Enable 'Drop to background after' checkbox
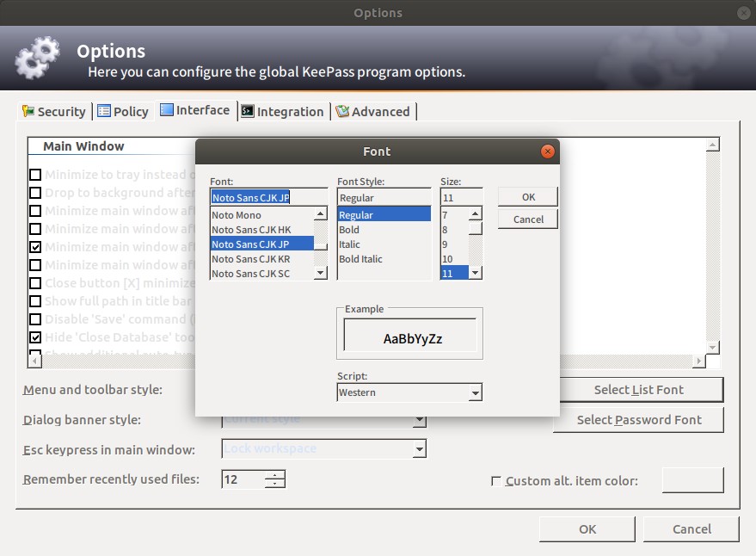 pyautogui.click(x=35, y=193)
